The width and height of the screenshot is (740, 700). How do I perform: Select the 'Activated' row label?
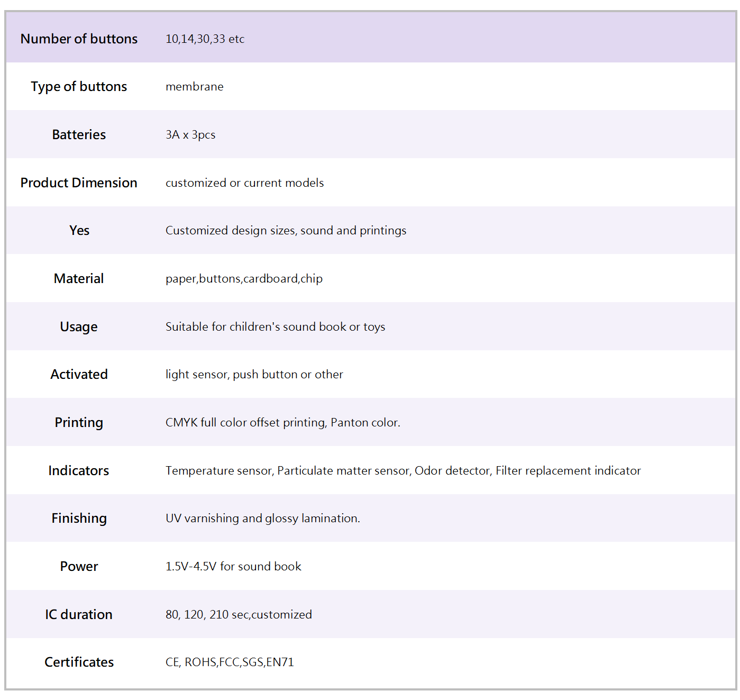(x=79, y=374)
